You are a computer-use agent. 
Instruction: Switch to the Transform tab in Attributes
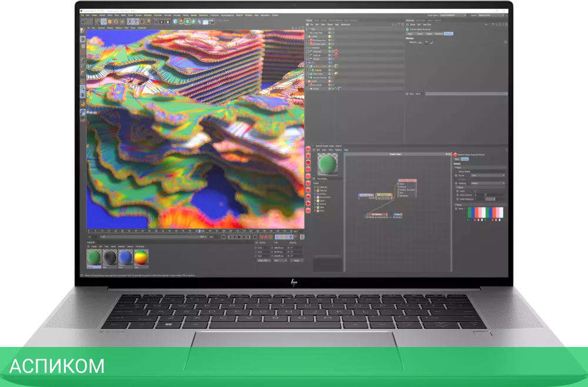439,34
